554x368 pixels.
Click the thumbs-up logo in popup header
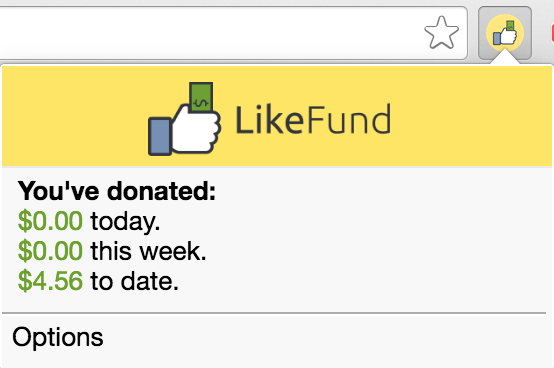[184, 119]
